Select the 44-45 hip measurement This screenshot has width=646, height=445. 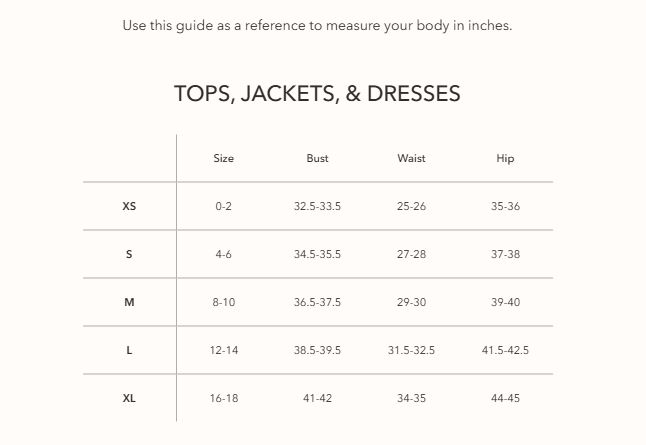[505, 398]
